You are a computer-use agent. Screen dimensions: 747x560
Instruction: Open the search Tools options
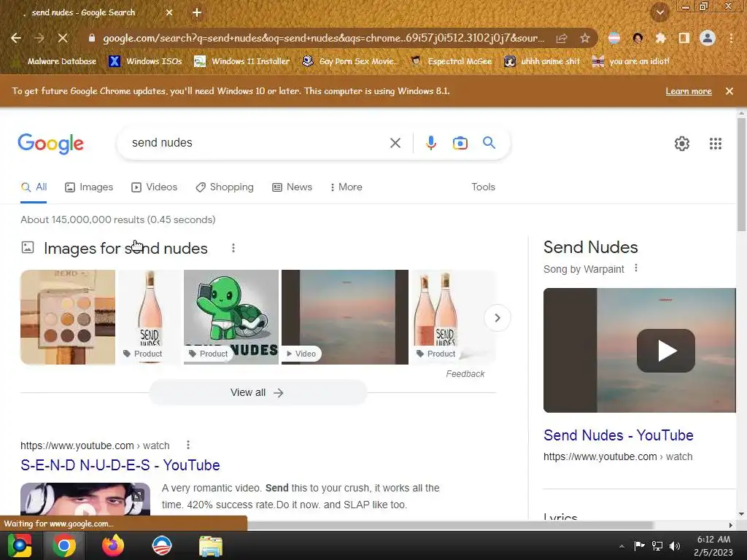483,187
